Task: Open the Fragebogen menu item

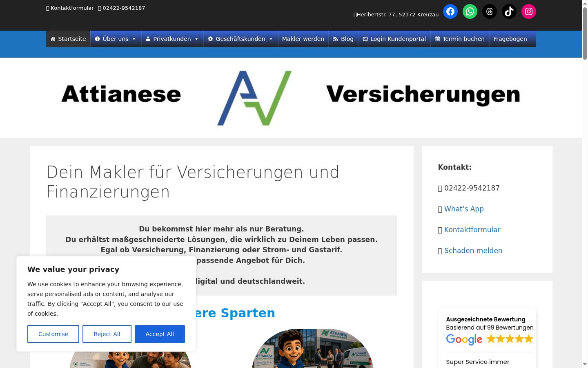Action: [x=510, y=39]
